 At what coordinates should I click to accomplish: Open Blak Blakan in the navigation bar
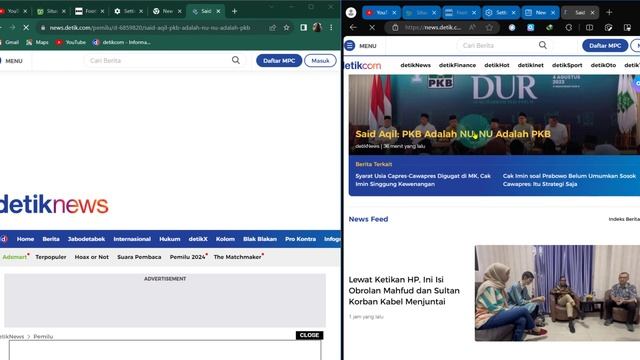coord(260,239)
